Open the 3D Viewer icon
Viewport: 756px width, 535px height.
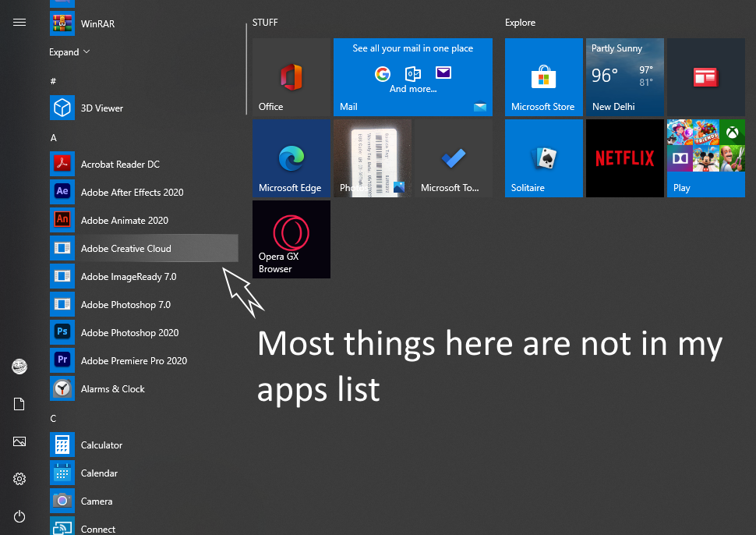tap(62, 108)
